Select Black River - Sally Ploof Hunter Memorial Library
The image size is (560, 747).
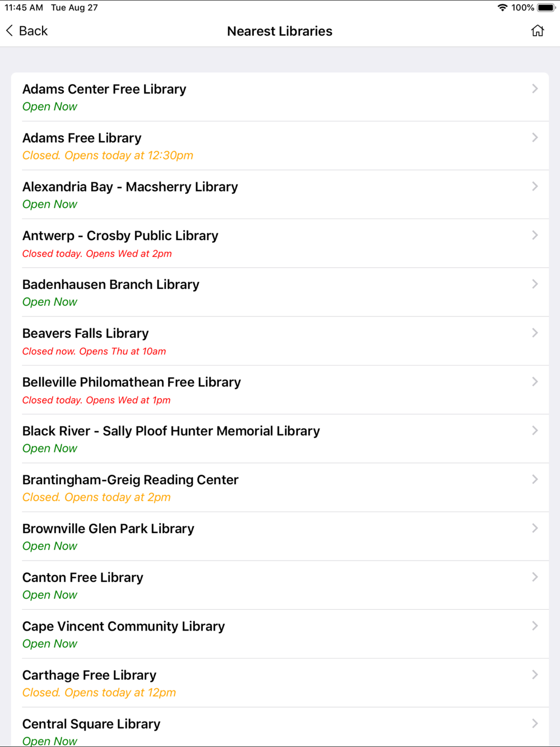(x=280, y=438)
